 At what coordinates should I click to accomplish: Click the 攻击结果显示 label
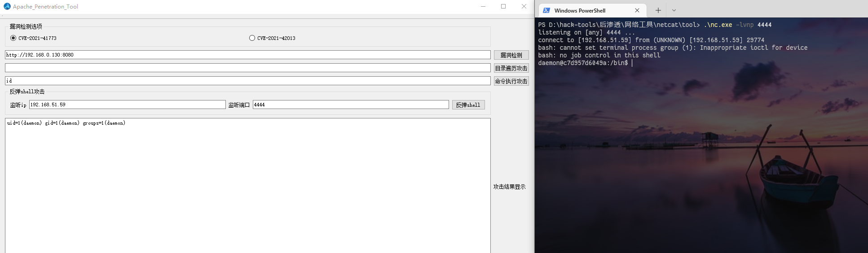tap(509, 187)
